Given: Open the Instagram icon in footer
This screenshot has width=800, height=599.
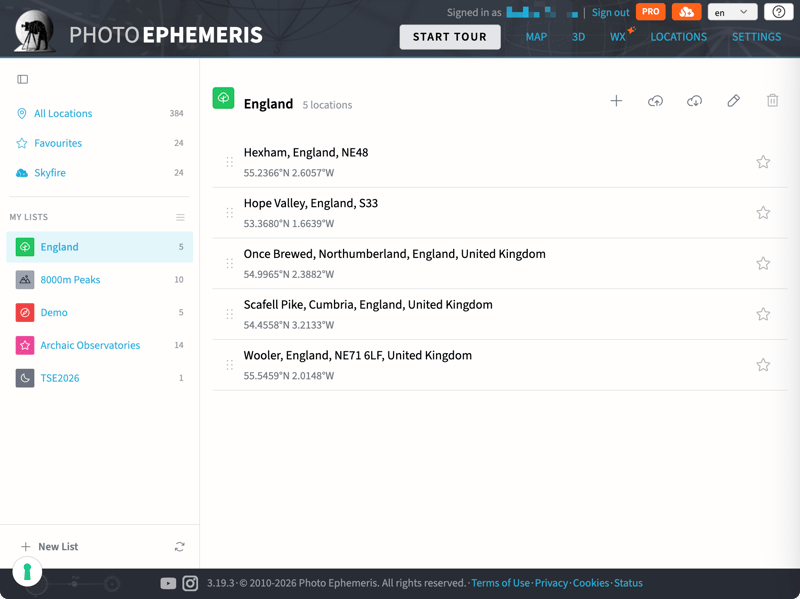Looking at the screenshot, I should pos(190,583).
